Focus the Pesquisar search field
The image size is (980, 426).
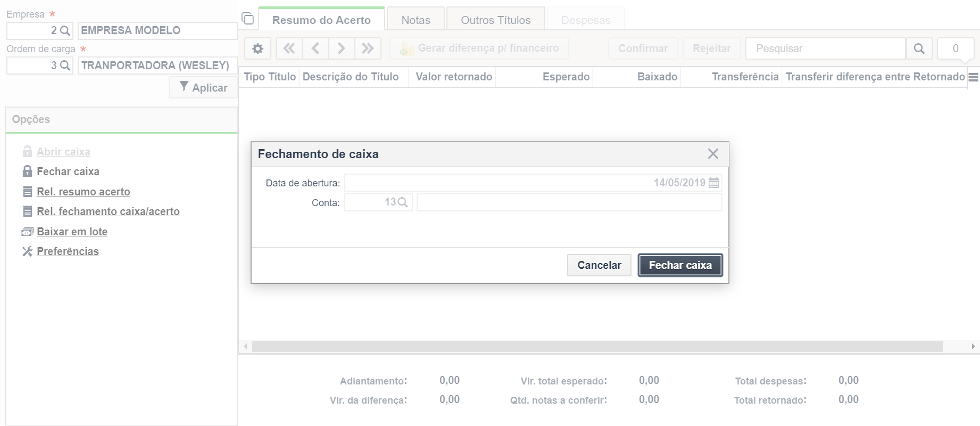826,48
